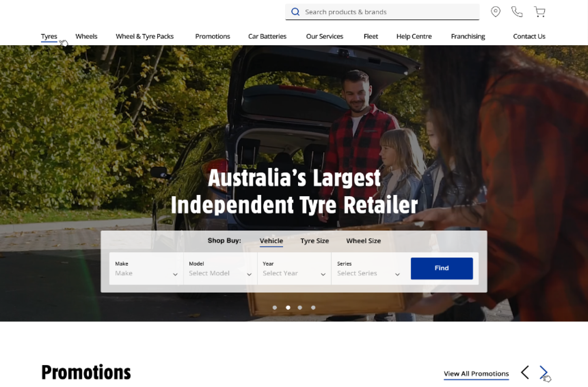The height and width of the screenshot is (387, 588).
Task: Jump to fourth carousel slide dot
Action: pyautogui.click(x=313, y=308)
